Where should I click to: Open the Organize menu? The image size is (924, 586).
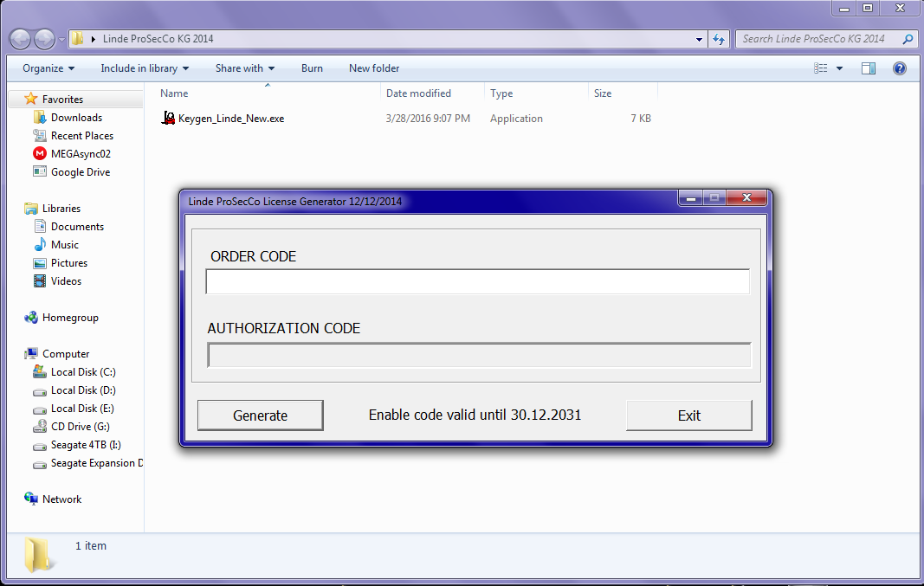point(48,68)
